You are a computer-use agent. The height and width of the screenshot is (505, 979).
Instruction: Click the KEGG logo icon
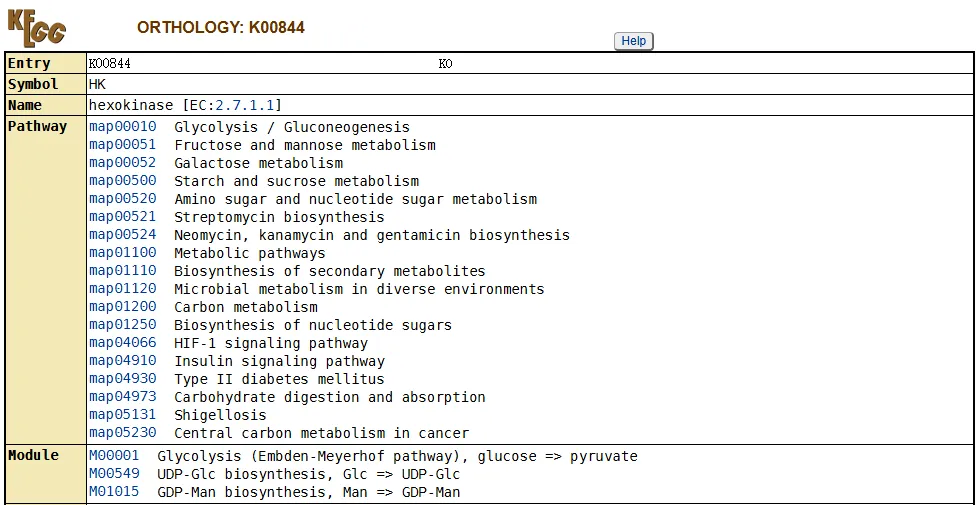pos(37,27)
